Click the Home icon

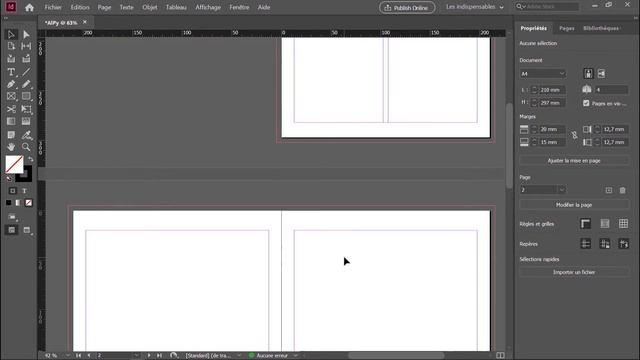click(x=29, y=7)
